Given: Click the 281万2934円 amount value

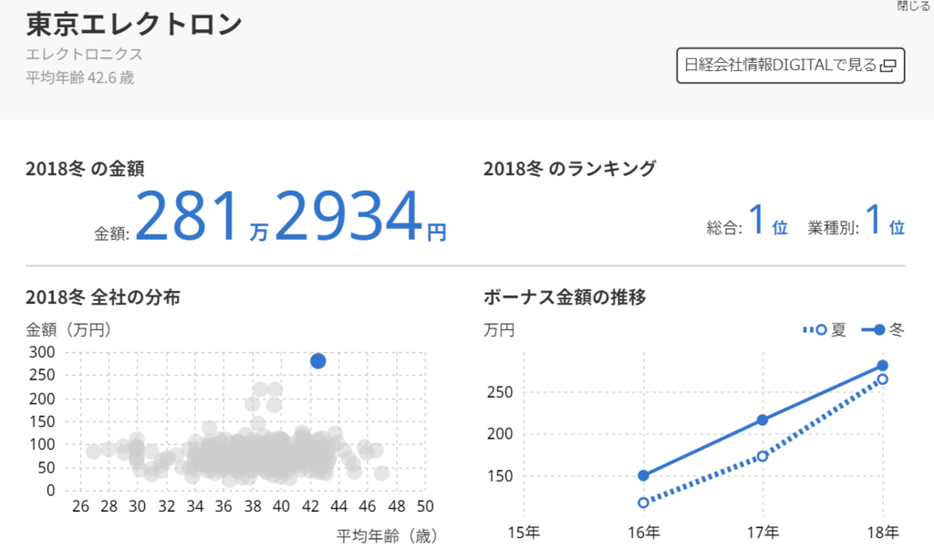Looking at the screenshot, I should coord(291,215).
